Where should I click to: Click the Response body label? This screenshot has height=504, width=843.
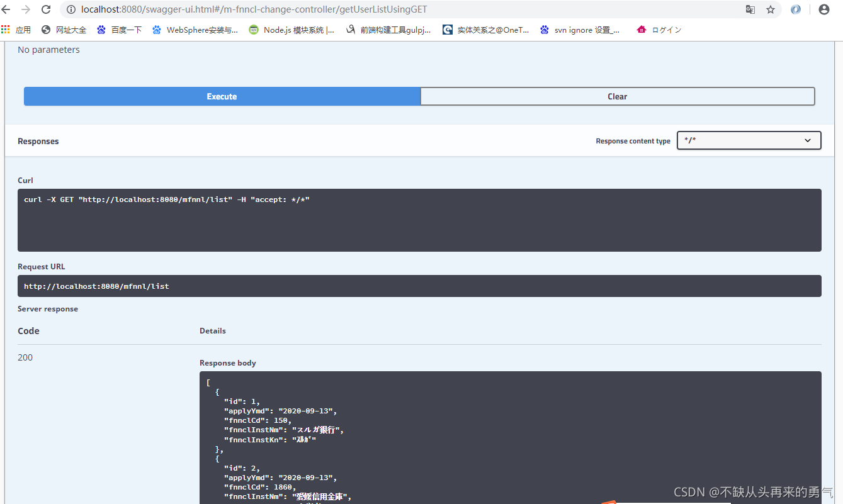coord(228,363)
